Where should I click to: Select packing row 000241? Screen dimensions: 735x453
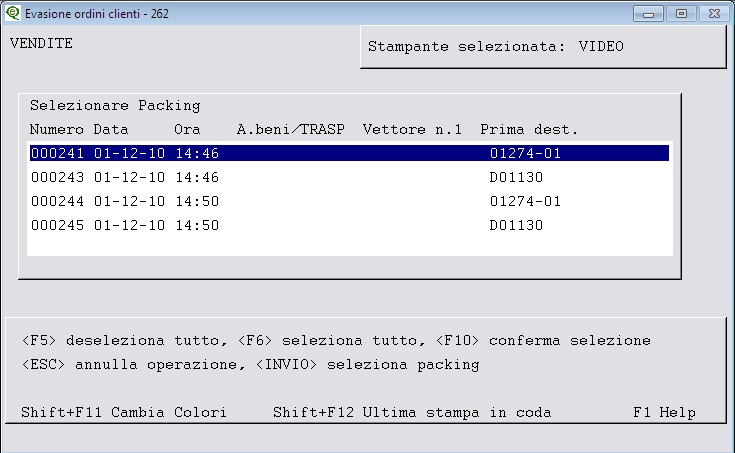[x=349, y=153]
